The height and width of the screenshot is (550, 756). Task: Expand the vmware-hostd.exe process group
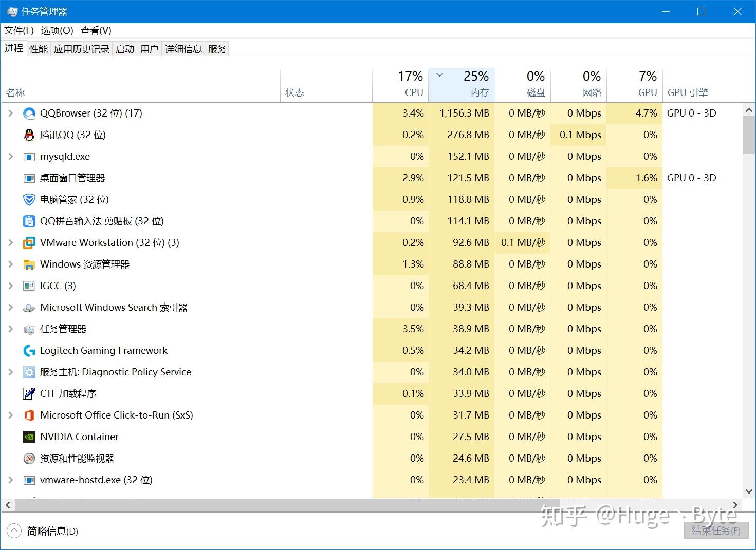point(11,480)
